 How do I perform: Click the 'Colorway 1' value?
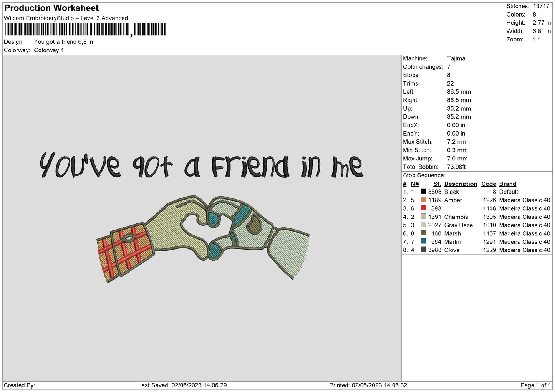[49, 50]
